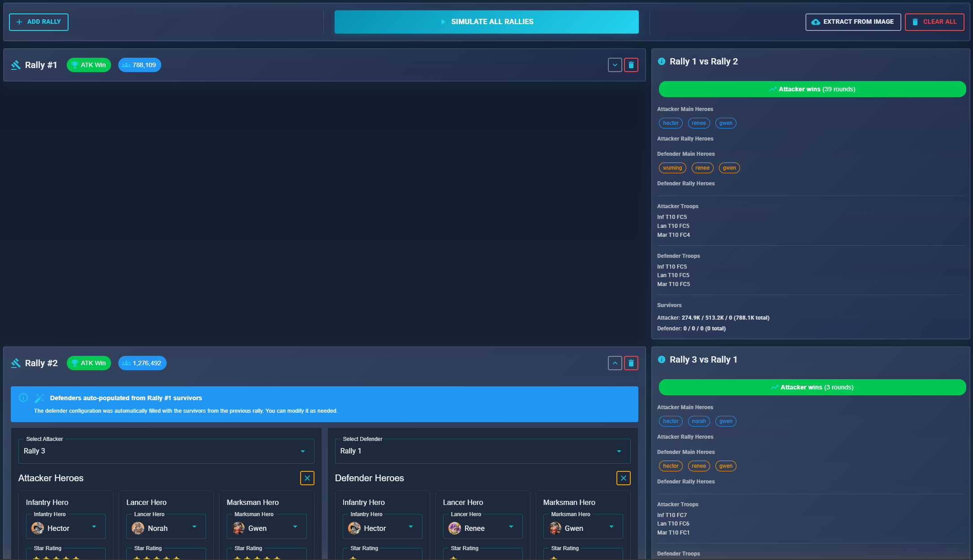Viewport: 973px width, 560px height.
Task: Click info icon beside Rally 3 vs Rally 1
Action: click(661, 359)
